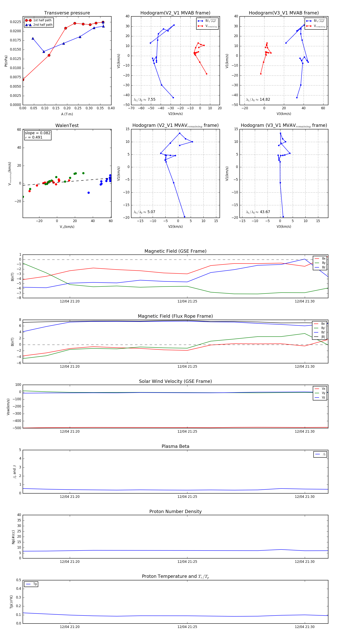Click the V_remaining(km/s) y-axis label of WalenTest

pyautogui.click(x=10, y=173)
